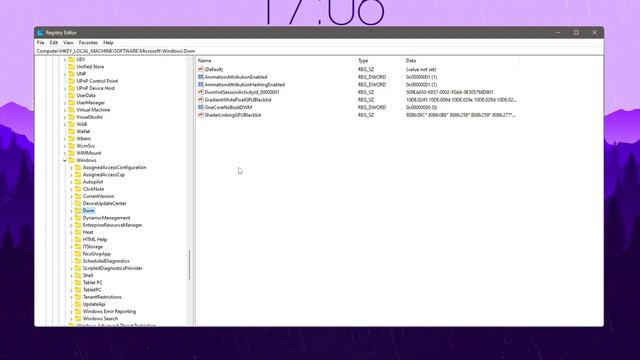The image size is (640, 360).
Task: Click the data 0x00000000 (0) cell
Action: (421, 107)
